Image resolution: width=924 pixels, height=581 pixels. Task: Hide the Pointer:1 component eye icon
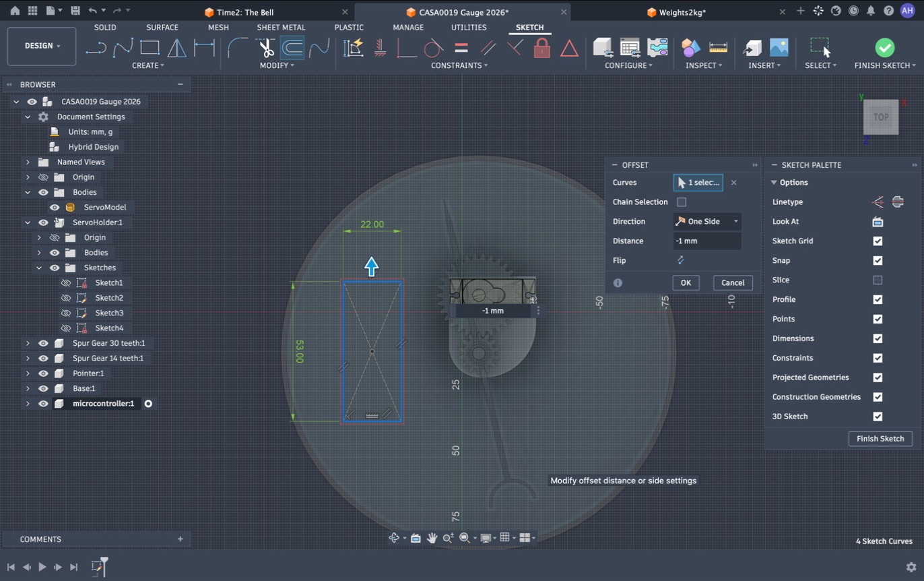tap(44, 373)
